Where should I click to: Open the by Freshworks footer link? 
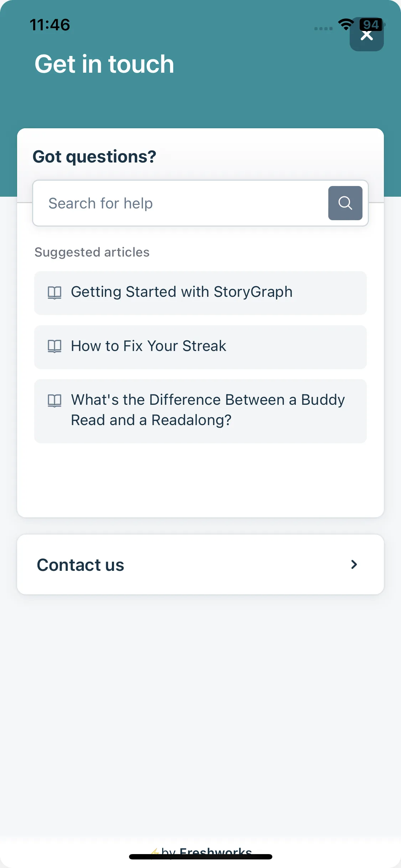tap(207, 851)
